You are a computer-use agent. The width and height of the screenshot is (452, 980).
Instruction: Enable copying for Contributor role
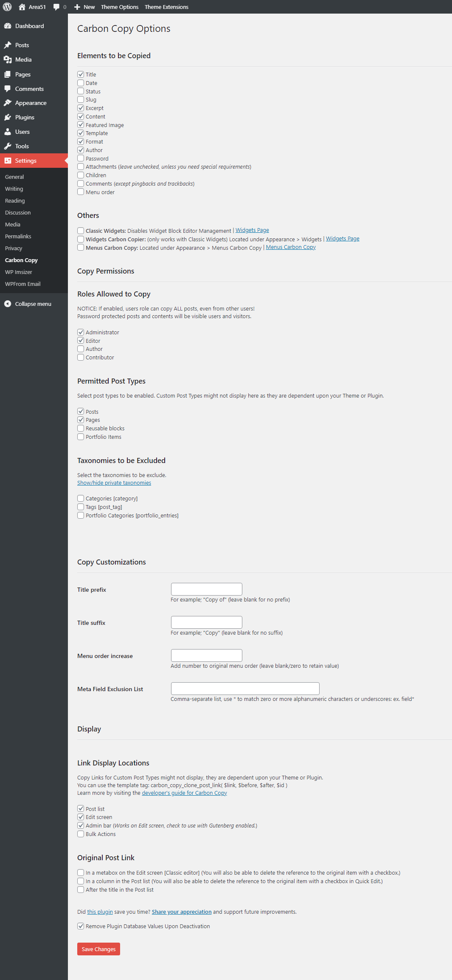click(x=81, y=357)
